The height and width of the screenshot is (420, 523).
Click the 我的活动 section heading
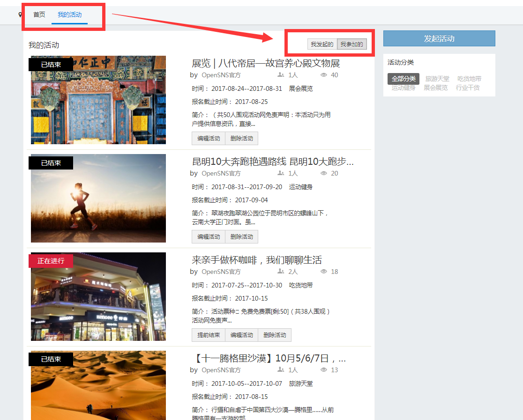pos(44,45)
